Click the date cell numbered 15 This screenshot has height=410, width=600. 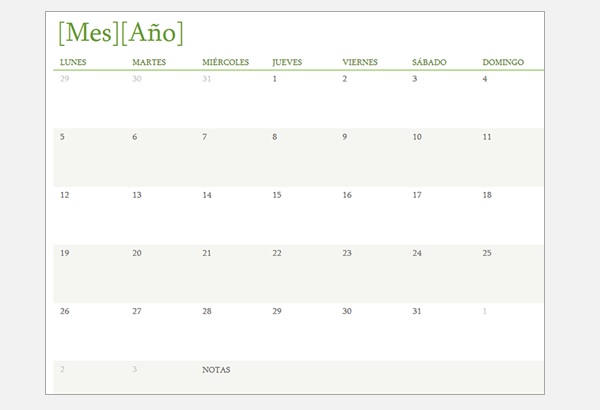click(x=277, y=195)
